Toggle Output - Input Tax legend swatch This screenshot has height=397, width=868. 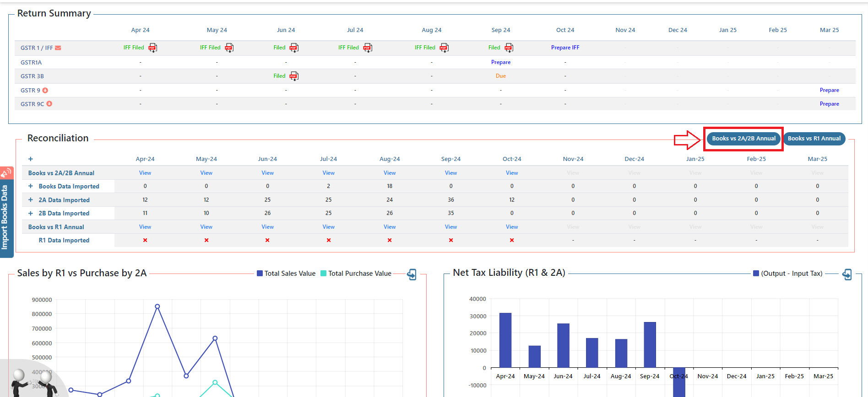click(756, 274)
